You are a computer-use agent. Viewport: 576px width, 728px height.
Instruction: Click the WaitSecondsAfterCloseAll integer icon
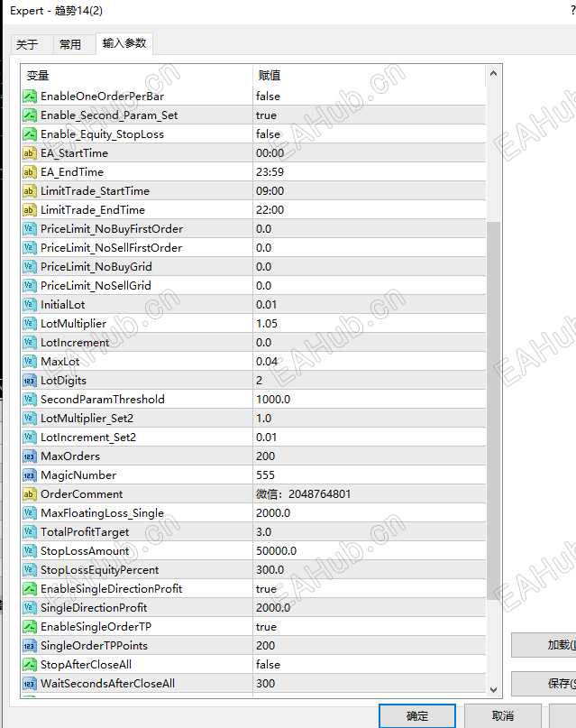[x=29, y=684]
